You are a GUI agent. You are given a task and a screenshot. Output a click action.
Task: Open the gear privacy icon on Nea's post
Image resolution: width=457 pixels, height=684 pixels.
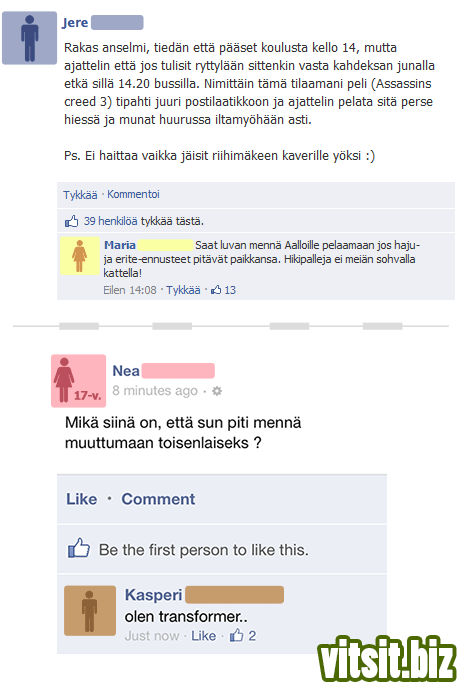pyautogui.click(x=217, y=391)
